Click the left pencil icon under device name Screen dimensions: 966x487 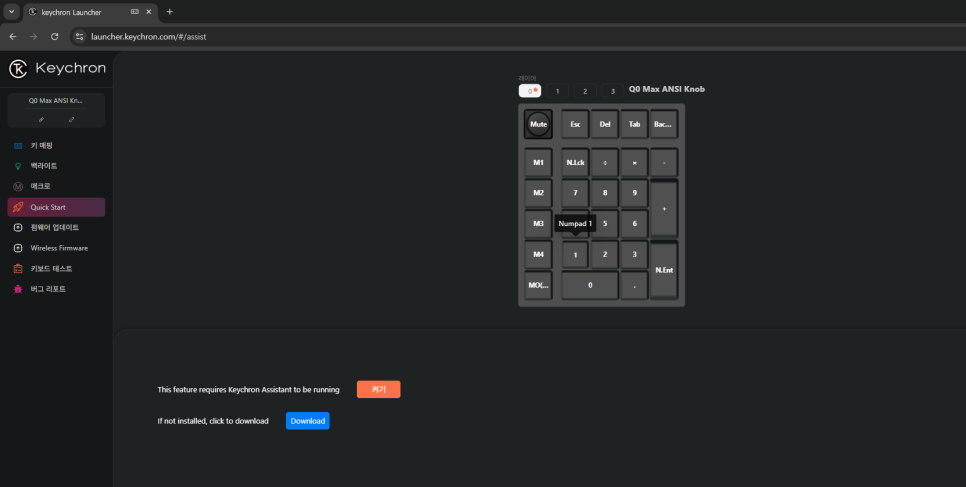pos(41,120)
